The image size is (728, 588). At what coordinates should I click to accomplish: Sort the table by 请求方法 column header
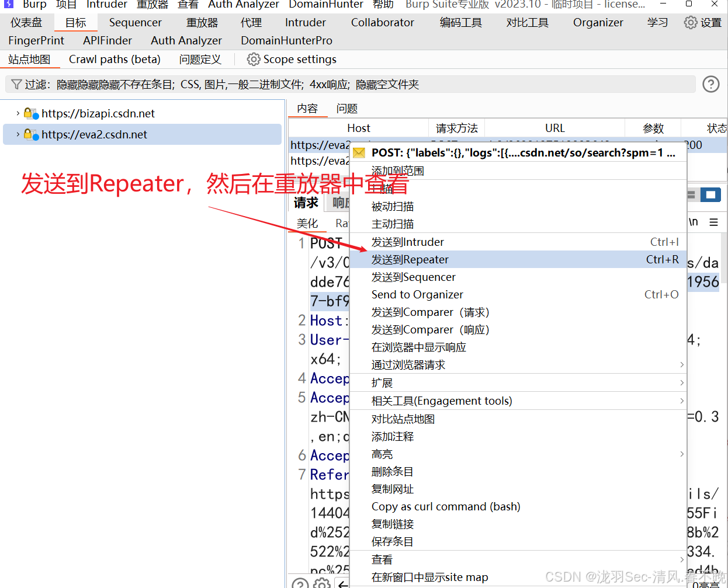click(x=457, y=128)
